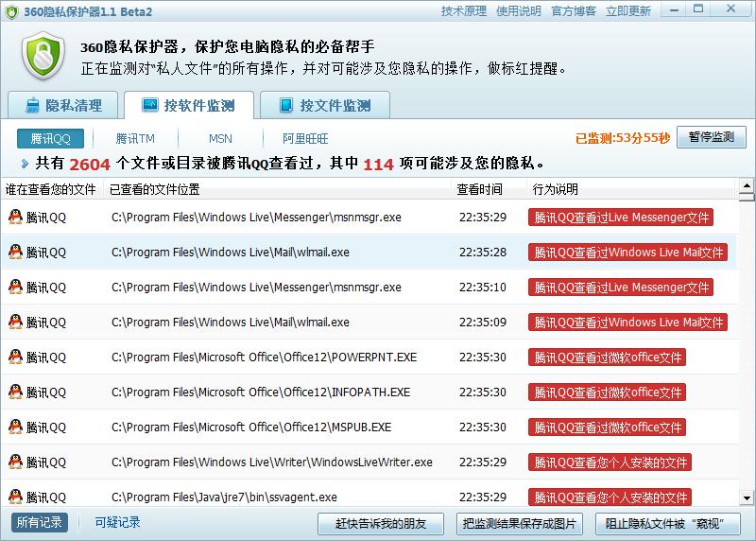Click red Windows Live Mail tag at 22:35:28

[627, 253]
